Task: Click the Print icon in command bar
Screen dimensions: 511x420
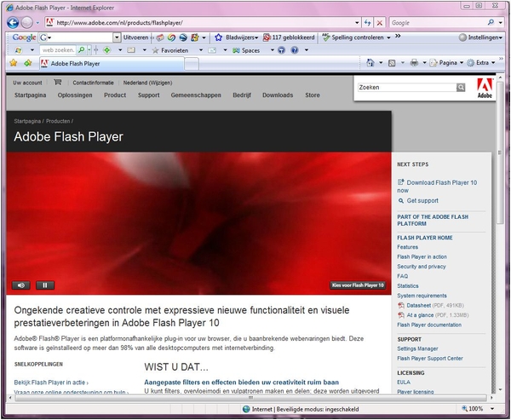Action: 414,62
